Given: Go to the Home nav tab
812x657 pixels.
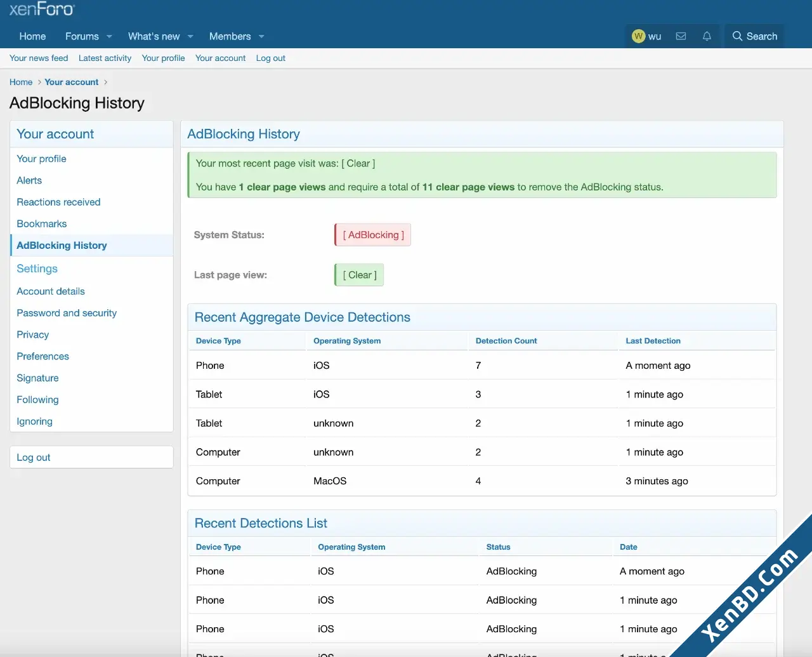Looking at the screenshot, I should pos(32,36).
